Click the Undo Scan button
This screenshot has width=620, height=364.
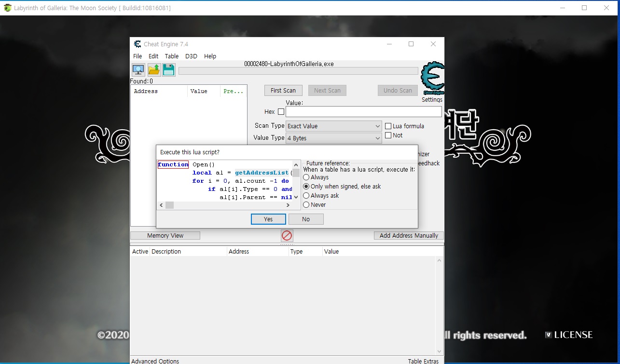click(398, 90)
